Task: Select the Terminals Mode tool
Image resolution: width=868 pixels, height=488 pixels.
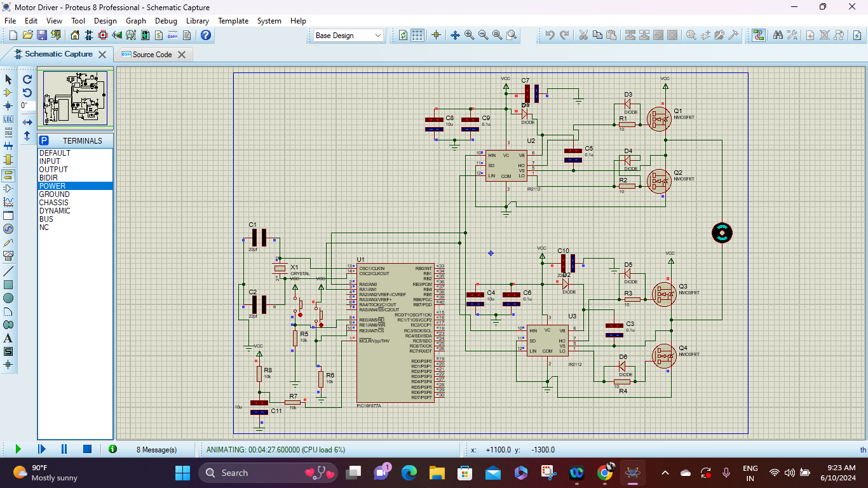Action: (x=8, y=175)
